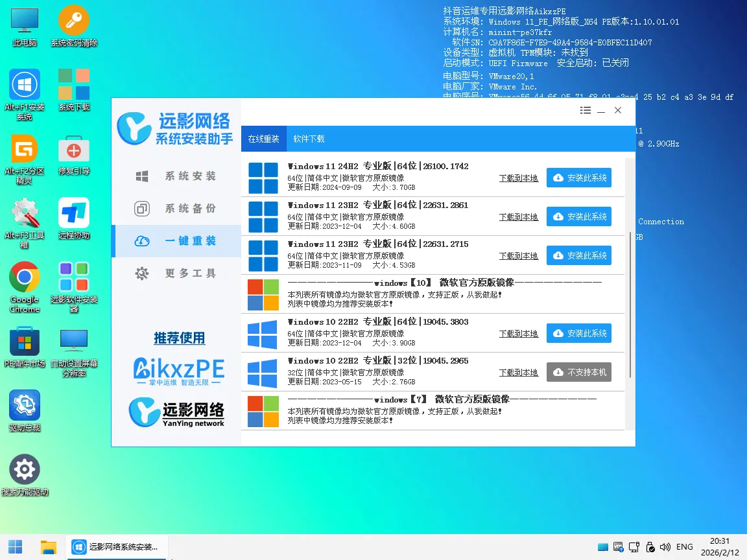
Task: Open 更多工具 gear icon in sidebar
Action: 142,273
